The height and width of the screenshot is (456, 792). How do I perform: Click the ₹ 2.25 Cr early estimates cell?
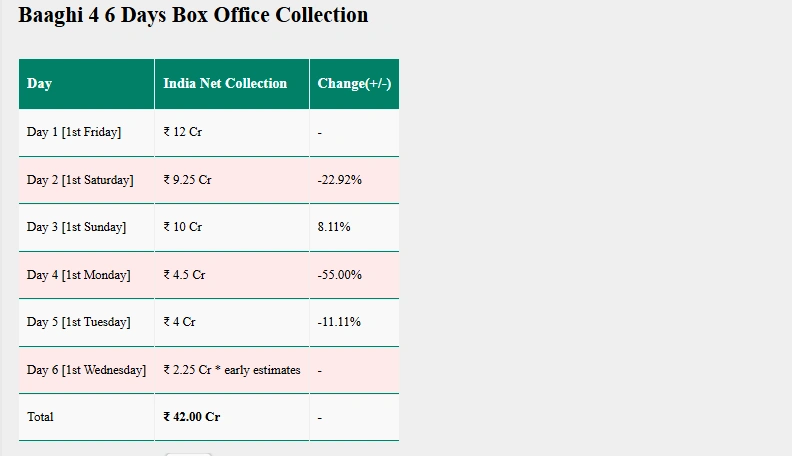click(x=231, y=370)
